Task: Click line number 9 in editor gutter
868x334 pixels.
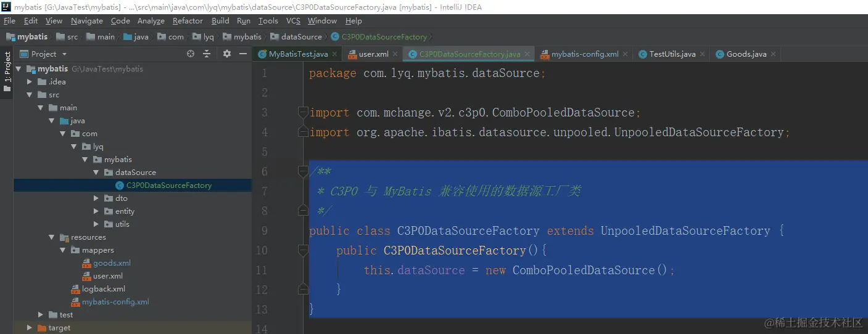Action: 264,230
